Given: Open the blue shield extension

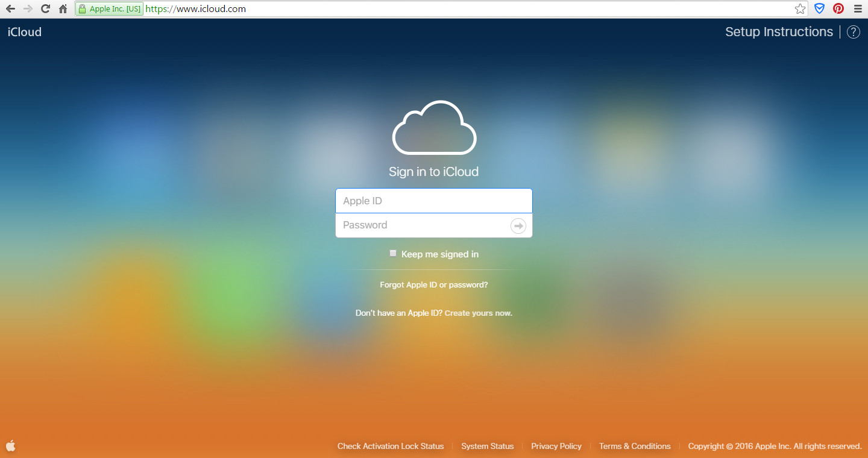Looking at the screenshot, I should [x=819, y=9].
